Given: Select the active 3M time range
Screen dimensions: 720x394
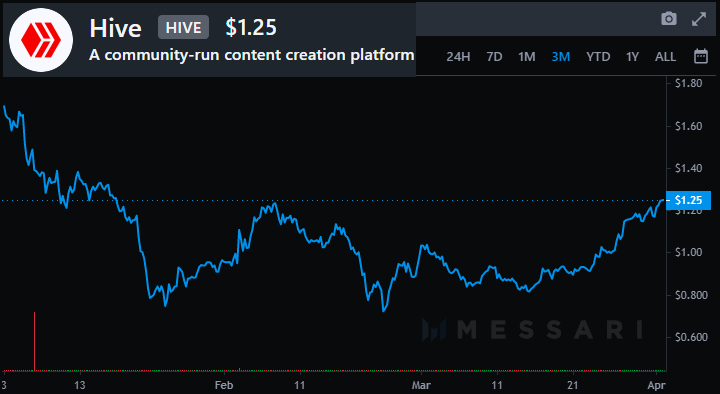Looking at the screenshot, I should [561, 57].
